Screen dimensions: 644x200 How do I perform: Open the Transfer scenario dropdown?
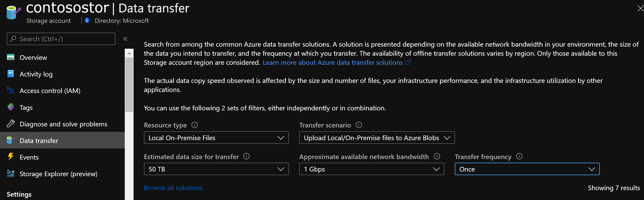click(377, 138)
